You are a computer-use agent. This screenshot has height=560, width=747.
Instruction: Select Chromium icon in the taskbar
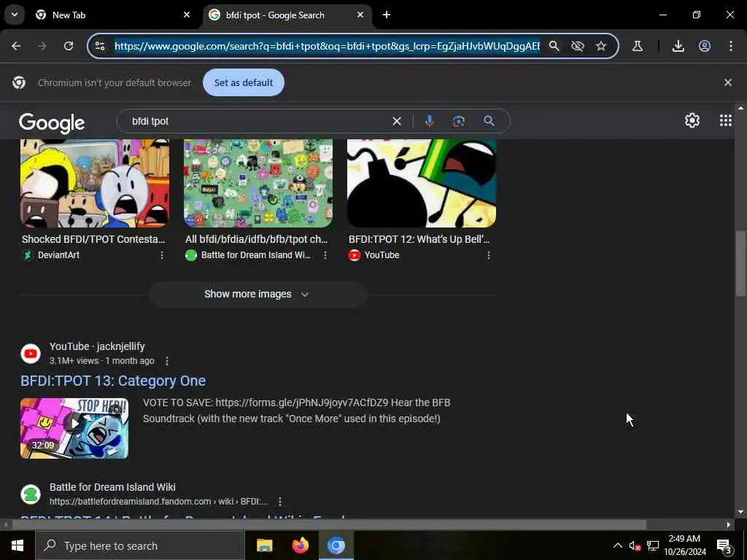click(x=336, y=545)
